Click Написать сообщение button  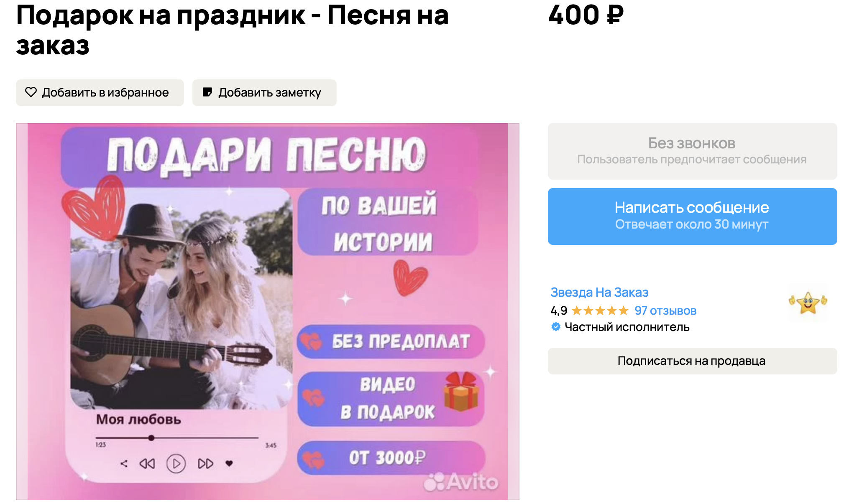(692, 216)
